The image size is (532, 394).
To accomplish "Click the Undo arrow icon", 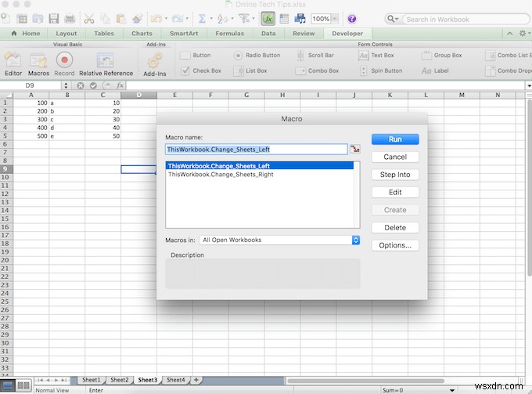I will 156,19.
